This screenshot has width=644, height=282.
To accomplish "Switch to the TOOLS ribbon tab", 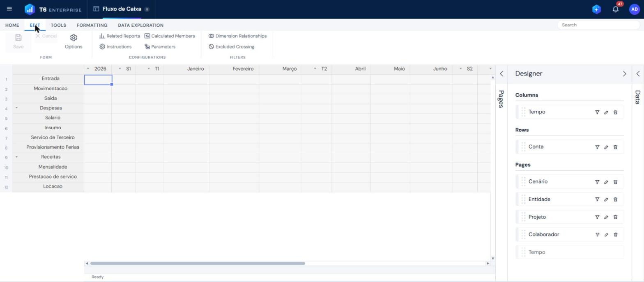I will 58,25.
